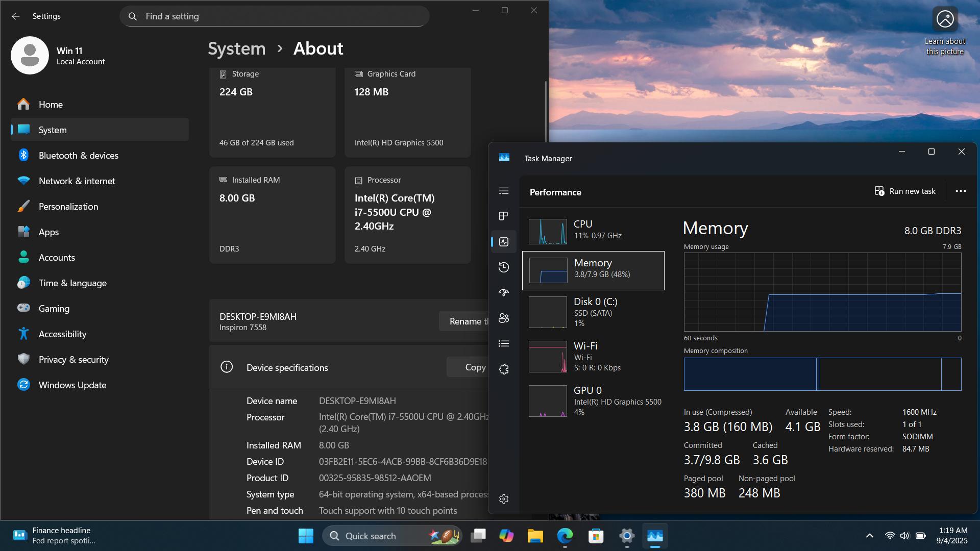Viewport: 980px width, 551px height.
Task: Click the Settings window scrollbar
Action: point(546,111)
